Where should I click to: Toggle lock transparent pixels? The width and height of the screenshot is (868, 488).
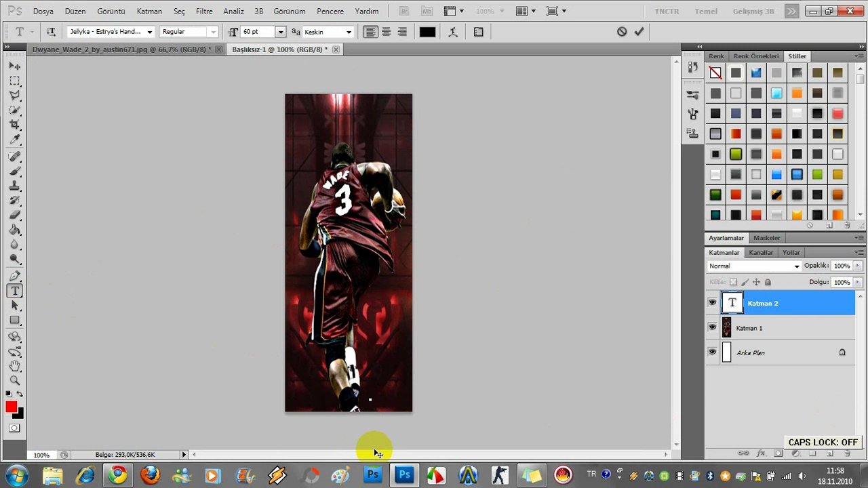(x=733, y=282)
